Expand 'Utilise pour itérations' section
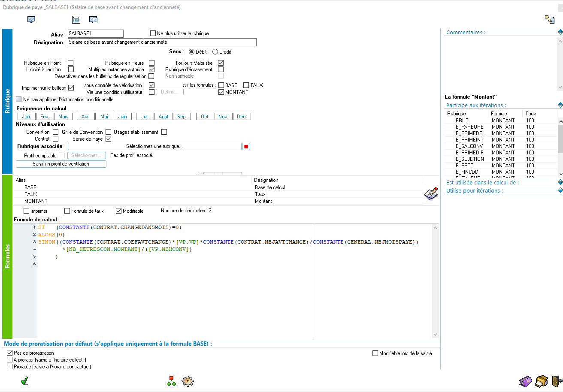Viewport: 563px width, 392px height. (560, 190)
